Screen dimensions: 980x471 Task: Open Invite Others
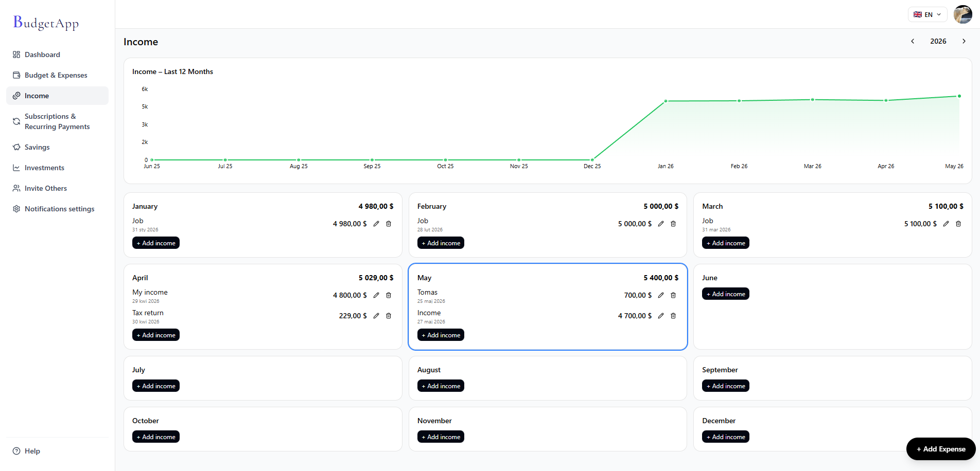(x=57, y=188)
